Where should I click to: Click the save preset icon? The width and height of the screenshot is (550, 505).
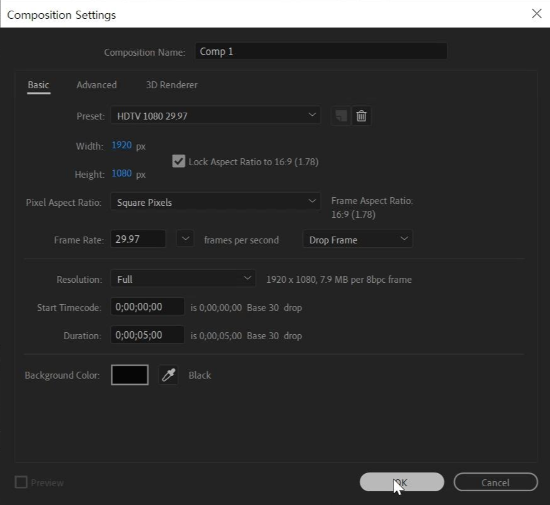(341, 116)
